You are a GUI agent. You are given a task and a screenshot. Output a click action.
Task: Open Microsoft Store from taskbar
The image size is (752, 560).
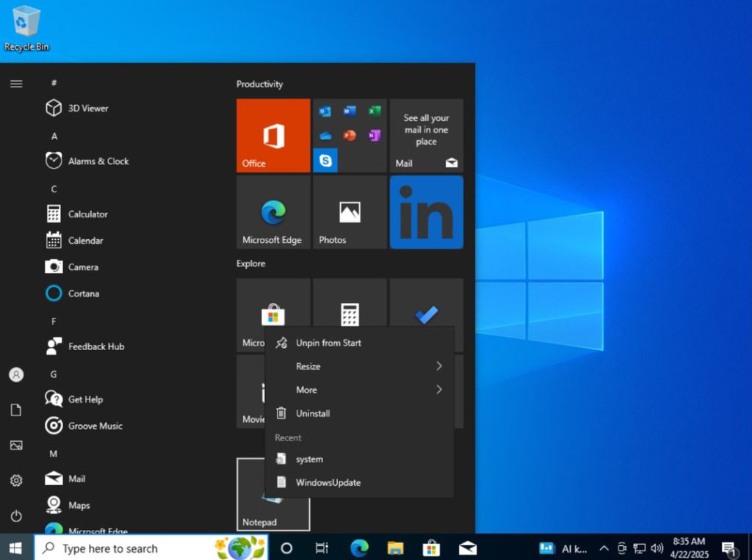(x=431, y=548)
